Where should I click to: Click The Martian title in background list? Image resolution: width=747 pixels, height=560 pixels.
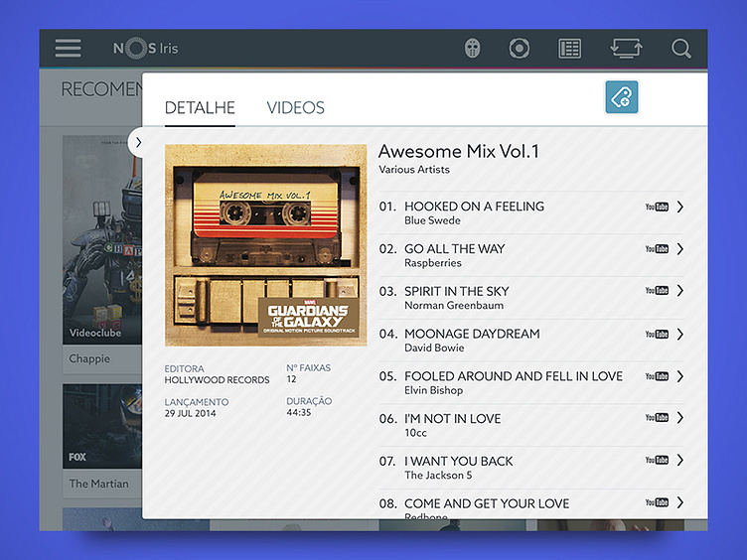tap(98, 484)
